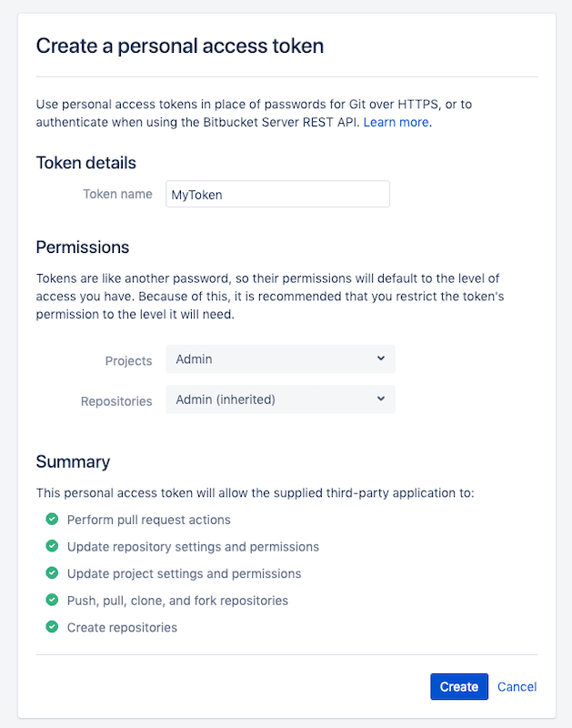Click the "Summary" section heading
The height and width of the screenshot is (728, 572).
73,461
